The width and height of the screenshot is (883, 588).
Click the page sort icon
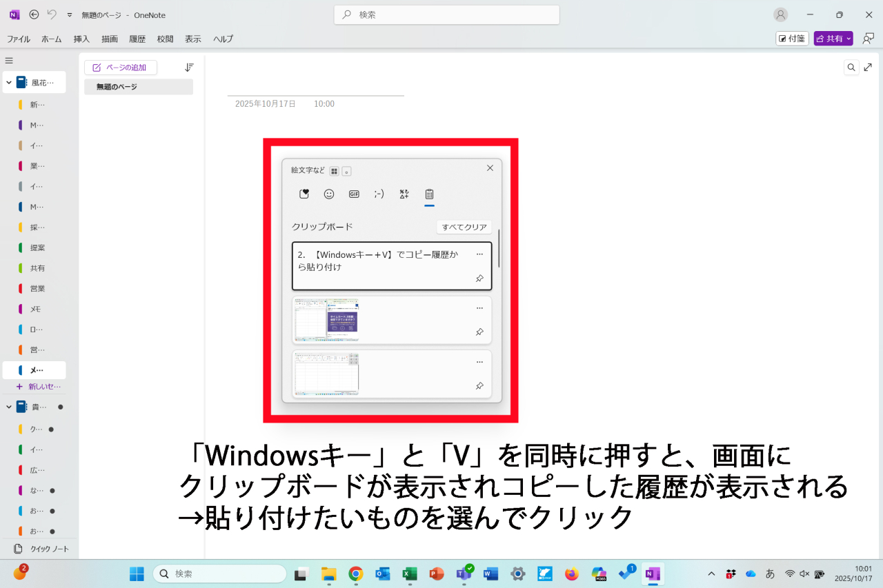point(190,68)
